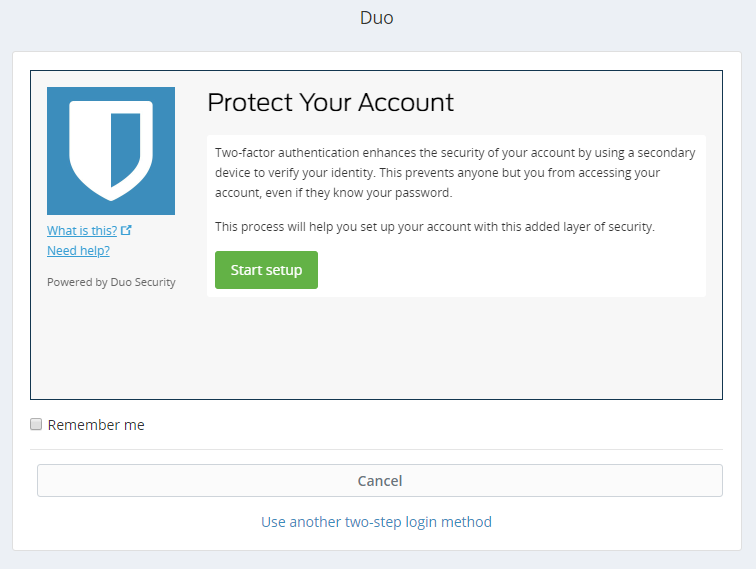Click the 'Duo' page title
This screenshot has height=569, width=756.
377,18
